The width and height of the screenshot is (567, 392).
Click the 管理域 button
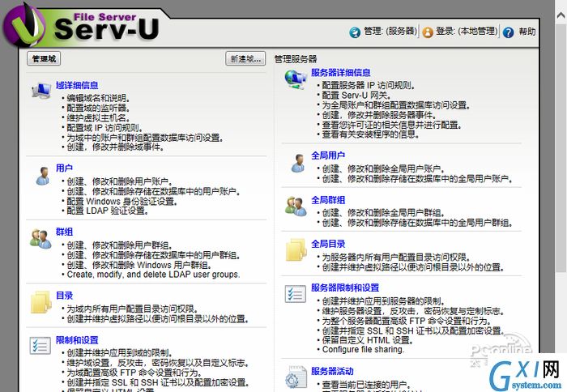click(44, 58)
